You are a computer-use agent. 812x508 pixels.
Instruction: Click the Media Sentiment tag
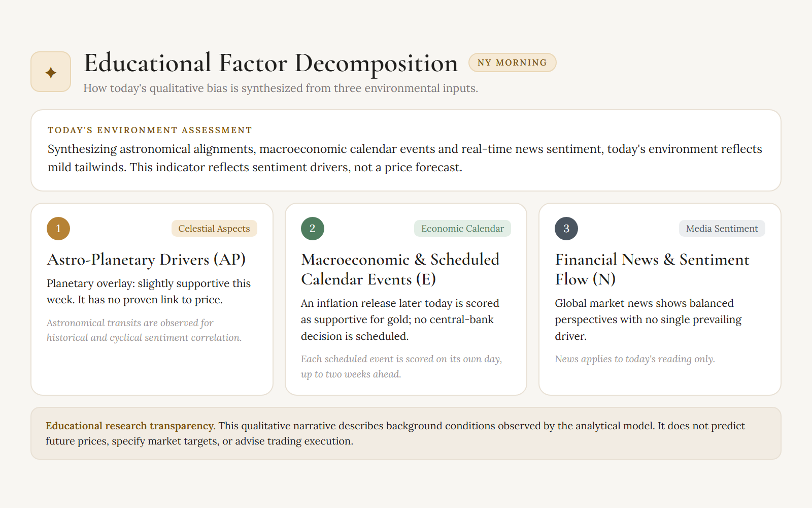click(722, 229)
